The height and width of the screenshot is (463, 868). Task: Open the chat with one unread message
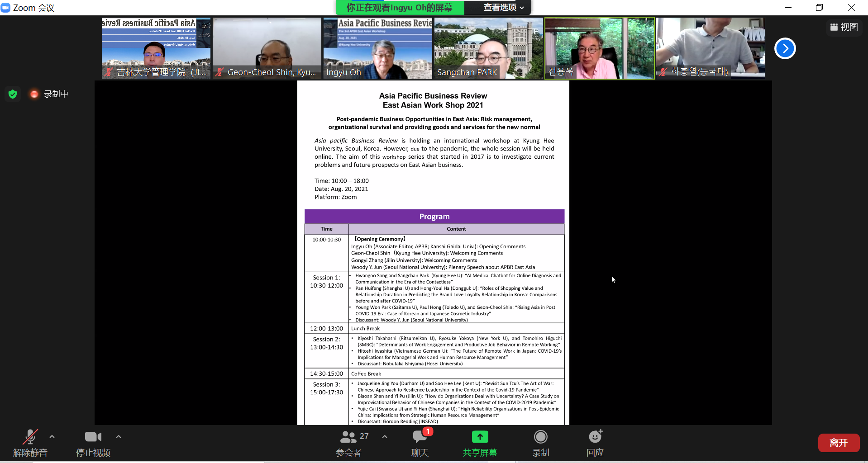(x=420, y=437)
